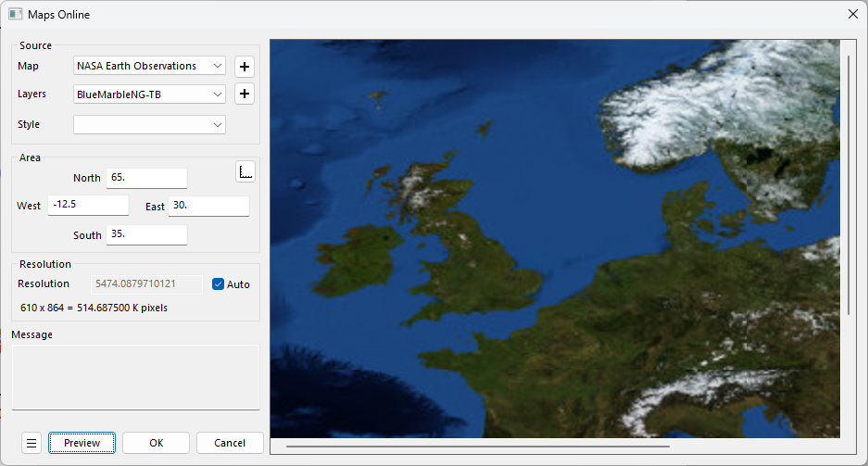Open the Layers dropdown showing BlueMarbleNG-TB
This screenshot has width=868, height=466.
[x=149, y=94]
